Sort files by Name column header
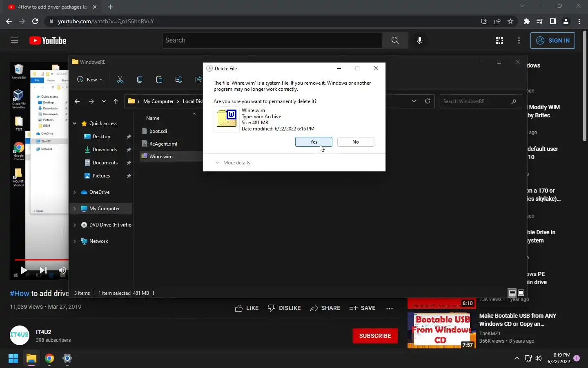 pos(153,118)
